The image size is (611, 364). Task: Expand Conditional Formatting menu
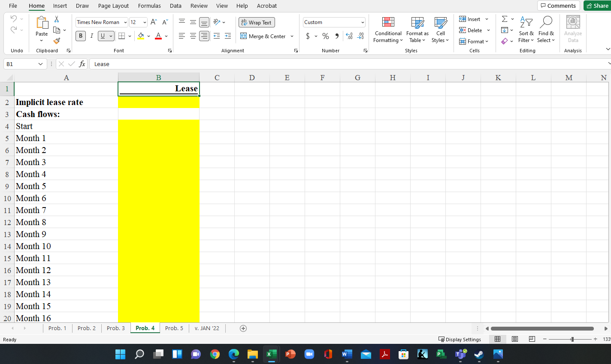tap(388, 30)
